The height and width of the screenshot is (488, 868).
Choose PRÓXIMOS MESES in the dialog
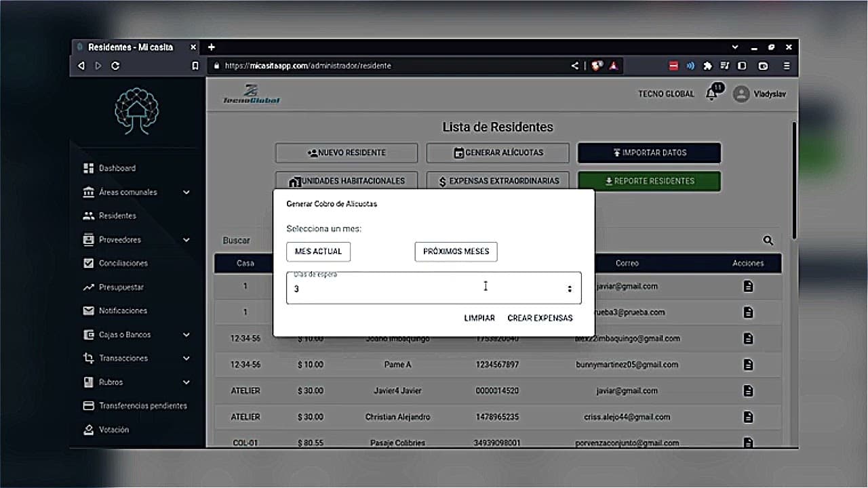click(456, 251)
